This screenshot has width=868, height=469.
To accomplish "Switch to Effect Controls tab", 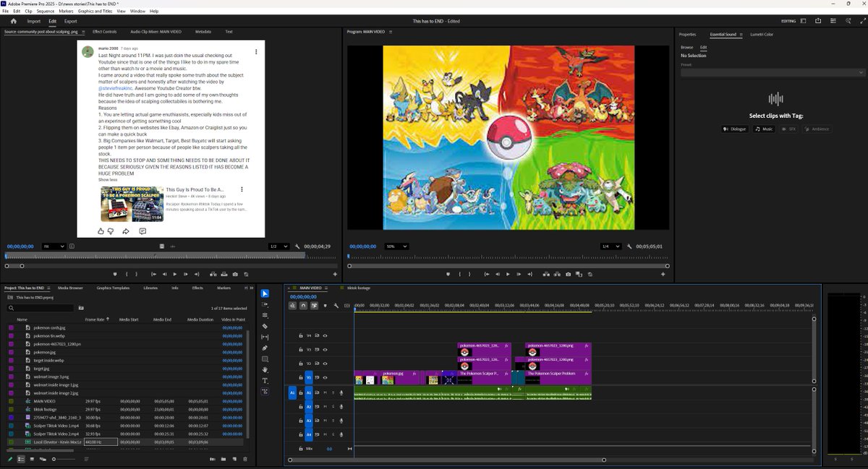I will point(105,32).
